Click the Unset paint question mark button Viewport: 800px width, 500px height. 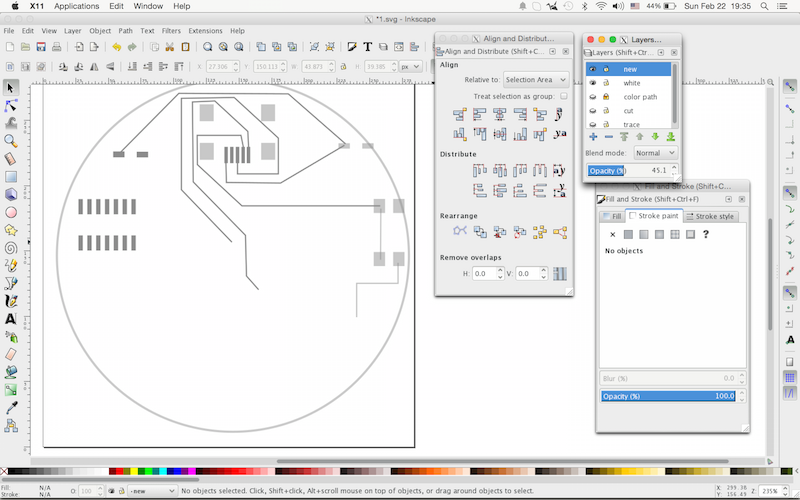click(x=706, y=234)
